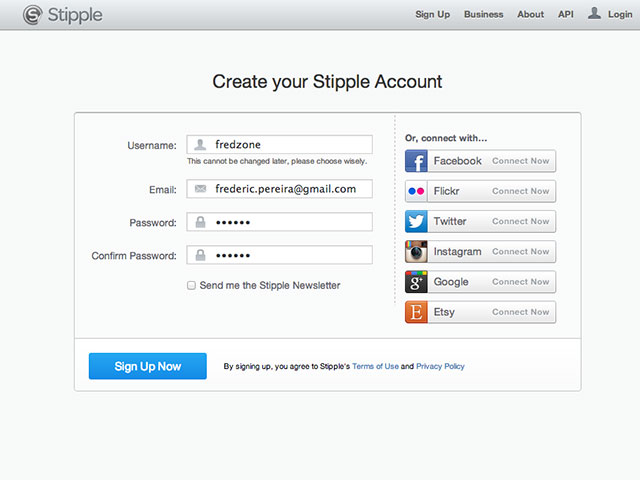Click the Sign Up Now button
The image size is (640, 480).
(x=148, y=366)
